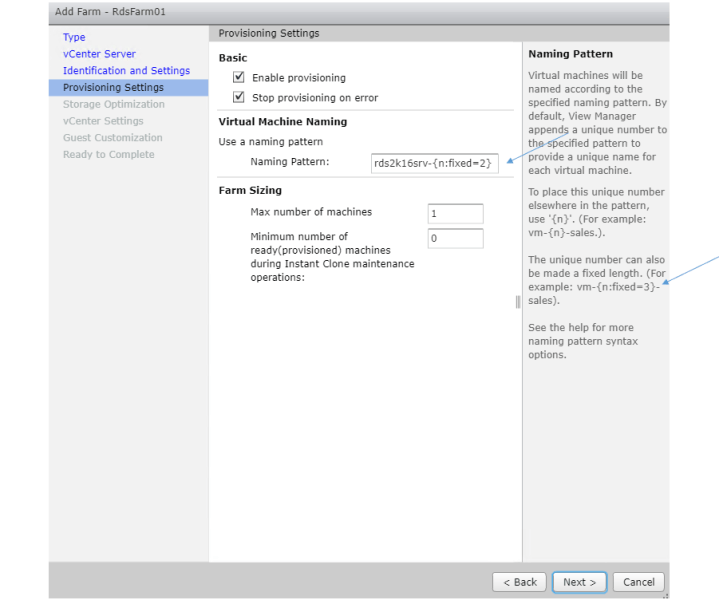Click vCenter Settings in the wizard steps
The width and height of the screenshot is (719, 600).
point(103,121)
